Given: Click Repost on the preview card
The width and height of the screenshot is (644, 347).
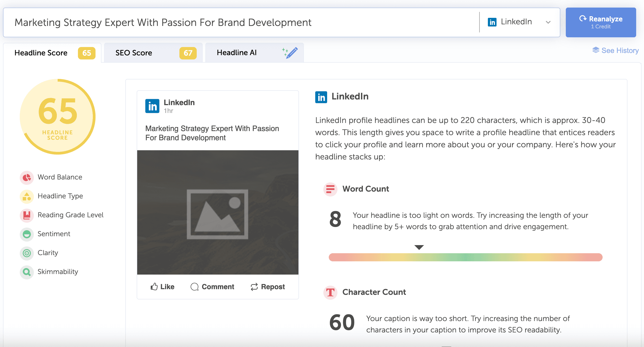Looking at the screenshot, I should [x=267, y=287].
